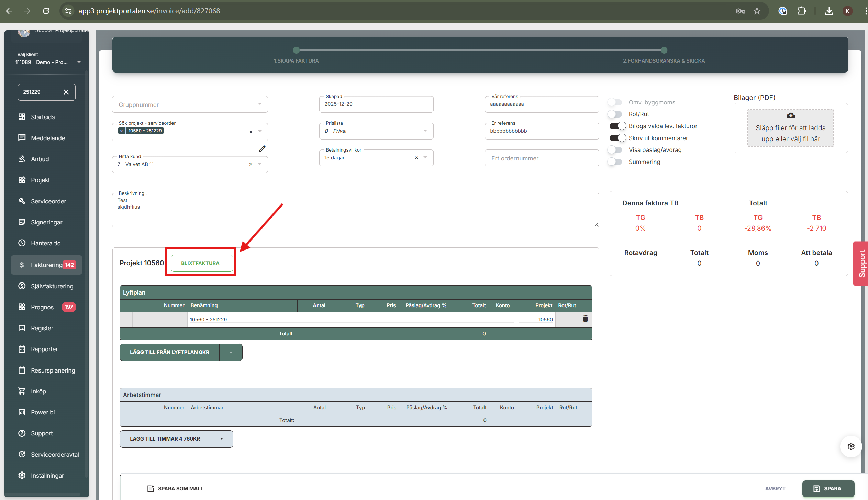Open Serviceorder in the sidebar

pyautogui.click(x=48, y=201)
